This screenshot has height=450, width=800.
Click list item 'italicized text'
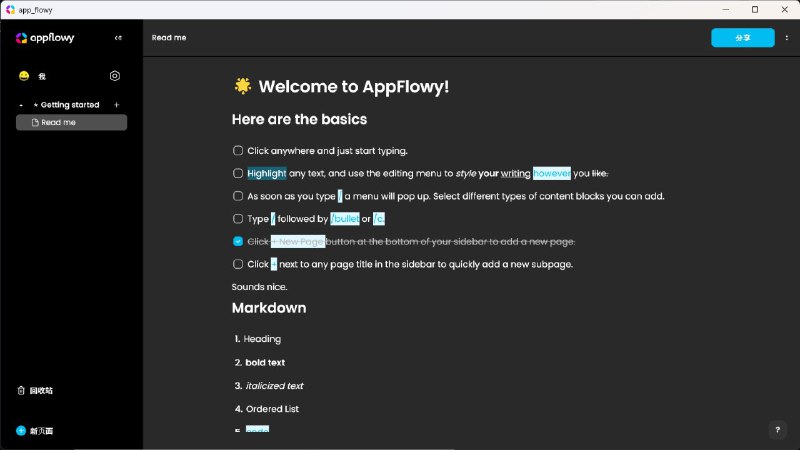(274, 386)
